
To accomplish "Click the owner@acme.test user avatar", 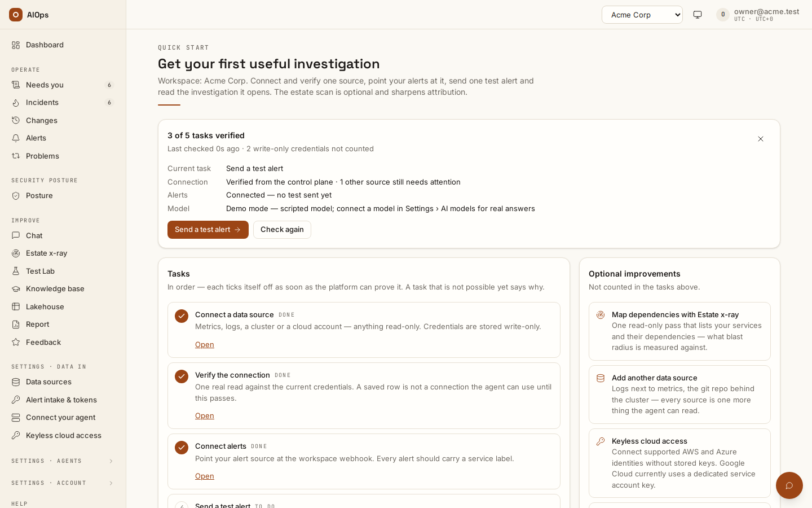I will pos(723,15).
